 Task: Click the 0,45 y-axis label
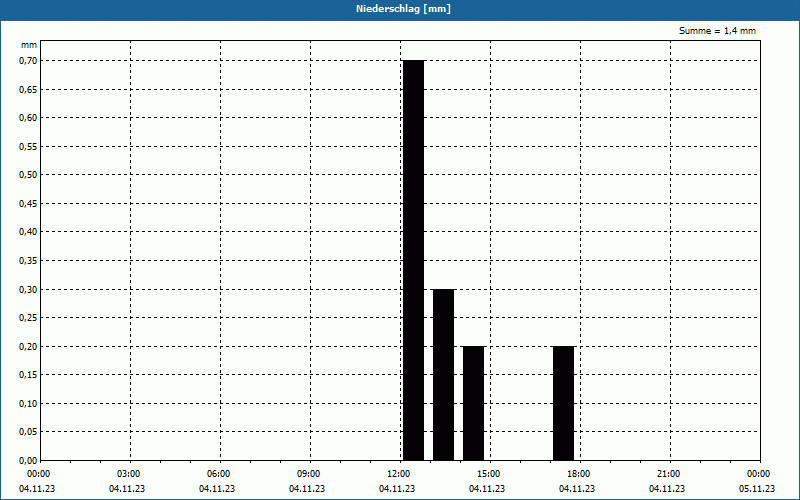pos(29,204)
